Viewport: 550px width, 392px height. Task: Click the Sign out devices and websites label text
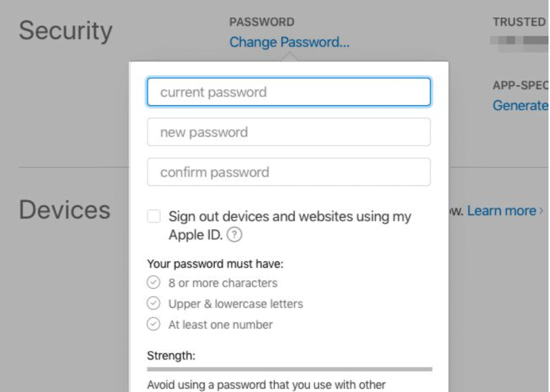point(290,226)
